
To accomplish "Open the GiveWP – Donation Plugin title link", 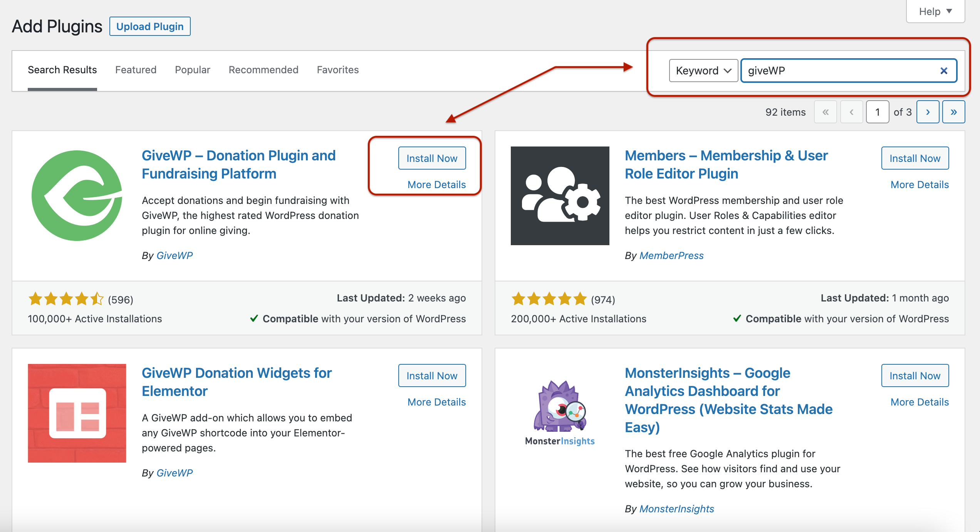I will point(239,165).
